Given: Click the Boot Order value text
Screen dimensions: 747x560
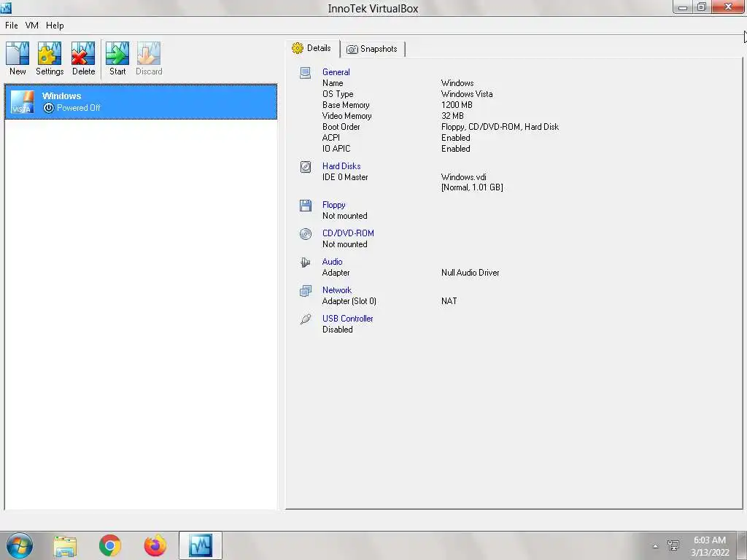Looking at the screenshot, I should pyautogui.click(x=500, y=127).
